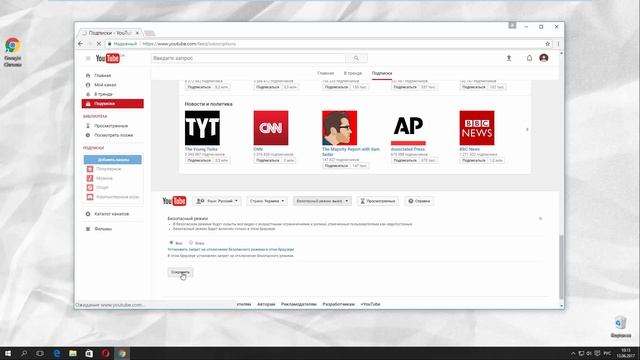Launch Opera from the taskbar

[105, 353]
